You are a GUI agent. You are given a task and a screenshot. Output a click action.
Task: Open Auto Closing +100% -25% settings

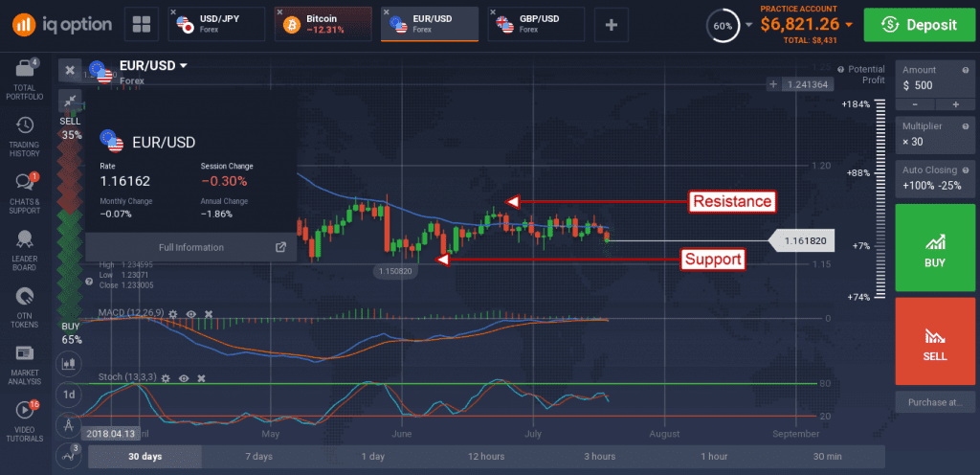point(935,178)
